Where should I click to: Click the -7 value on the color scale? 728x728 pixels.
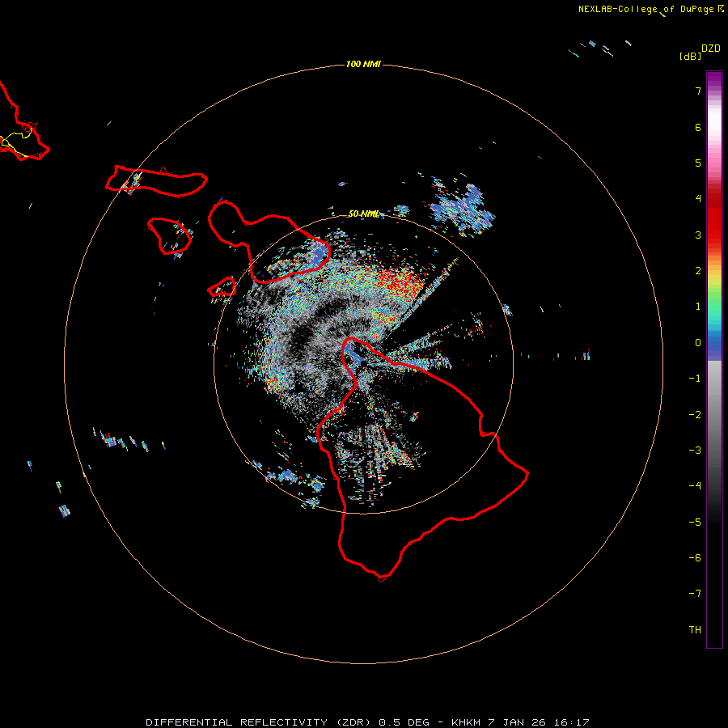(x=695, y=594)
